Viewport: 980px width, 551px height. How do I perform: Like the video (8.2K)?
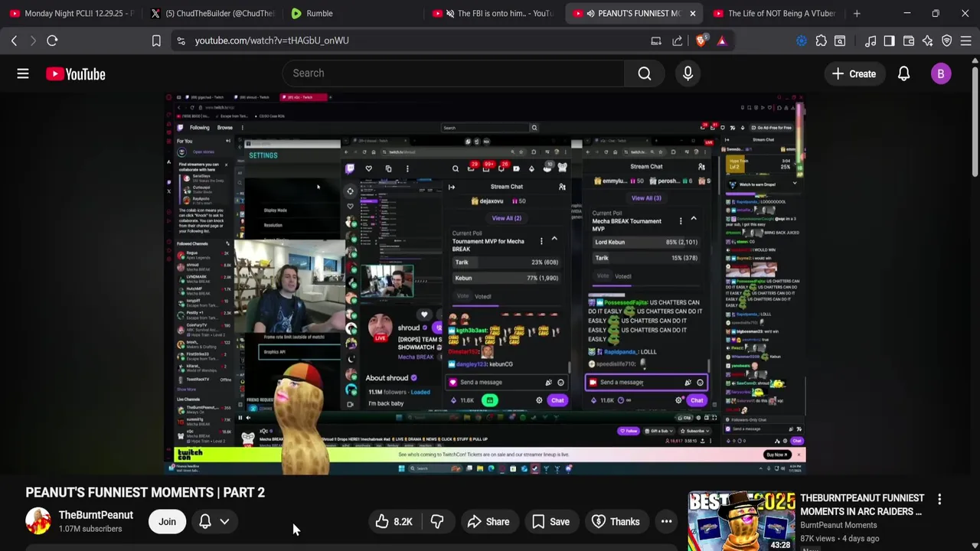coord(394,522)
